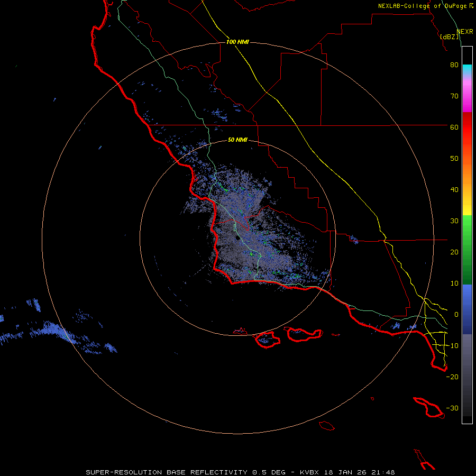The width and height of the screenshot is (476, 476).
Task: Click the 30 value on the dBZ scale
Action: pyautogui.click(x=454, y=221)
